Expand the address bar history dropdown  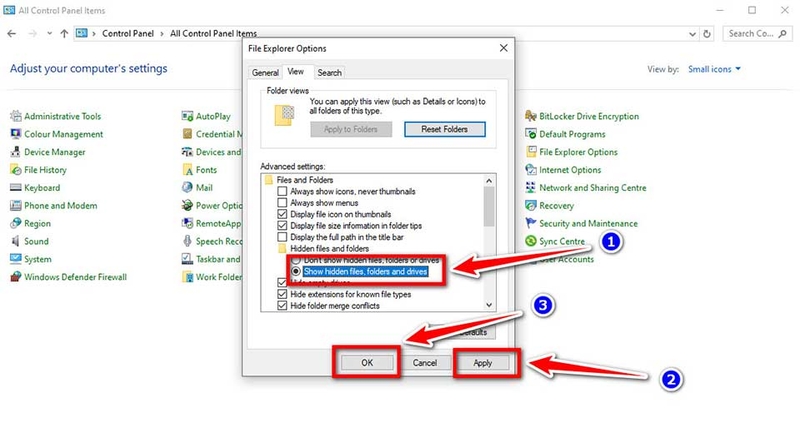click(692, 34)
